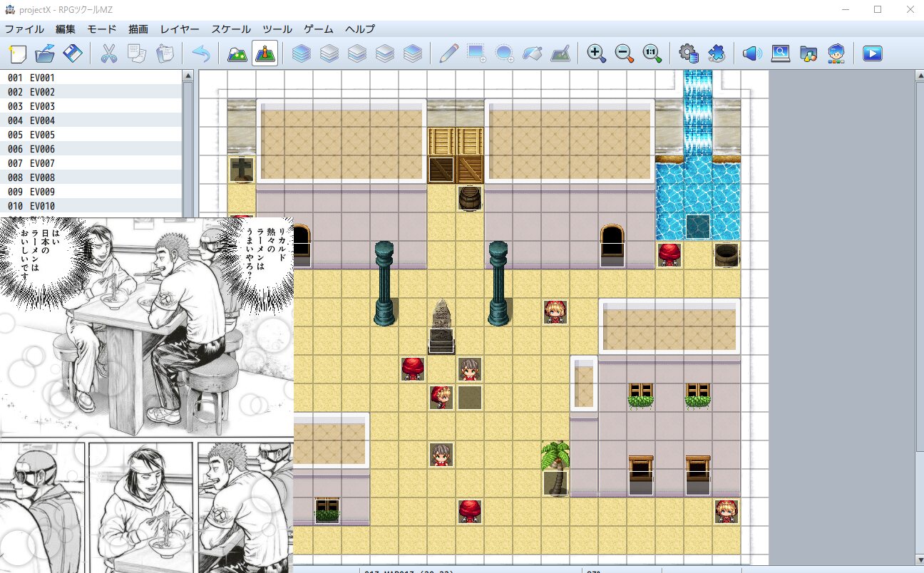The width and height of the screenshot is (924, 573).
Task: Open the ツール menu
Action: [277, 29]
